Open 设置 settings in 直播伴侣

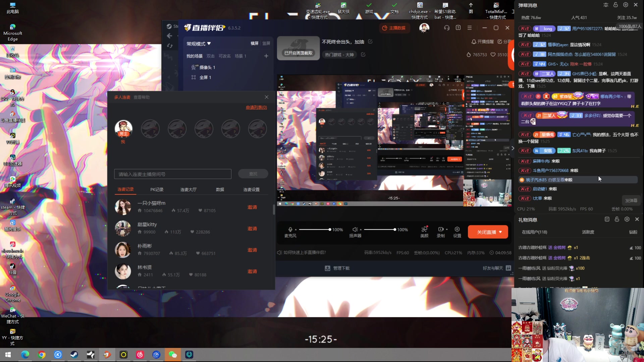[x=457, y=232]
